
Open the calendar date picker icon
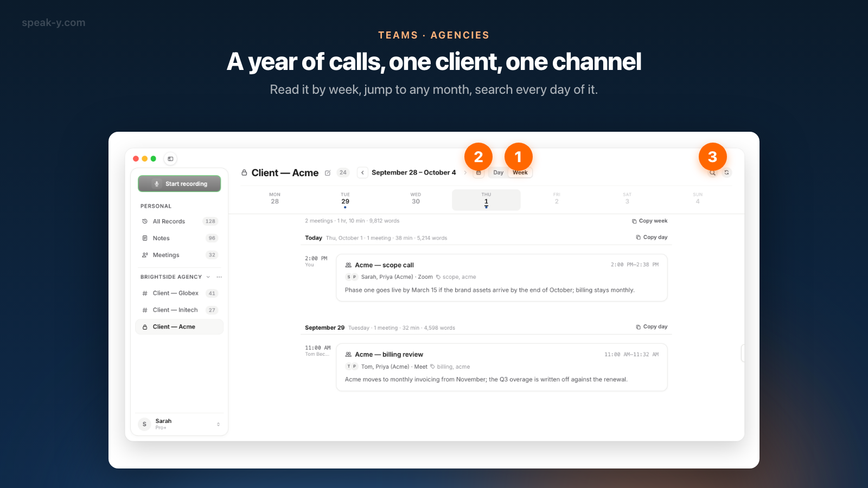pos(478,172)
